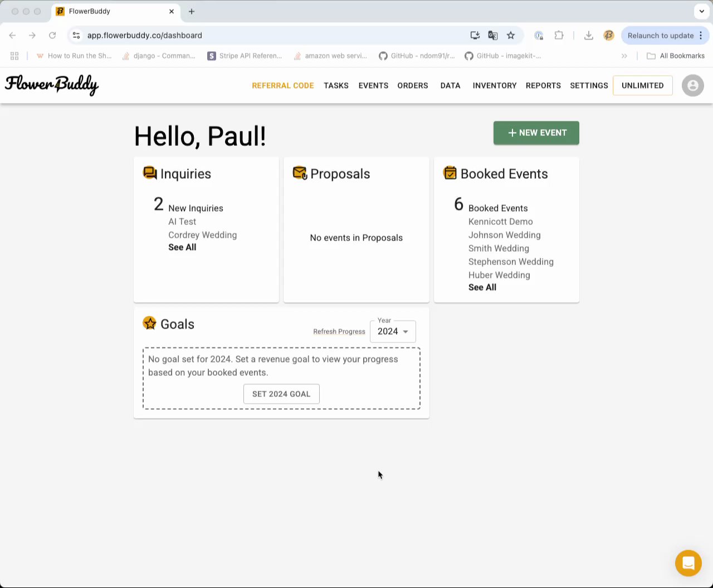The image size is (713, 588).
Task: Click the browser reload button
Action: [x=52, y=35]
